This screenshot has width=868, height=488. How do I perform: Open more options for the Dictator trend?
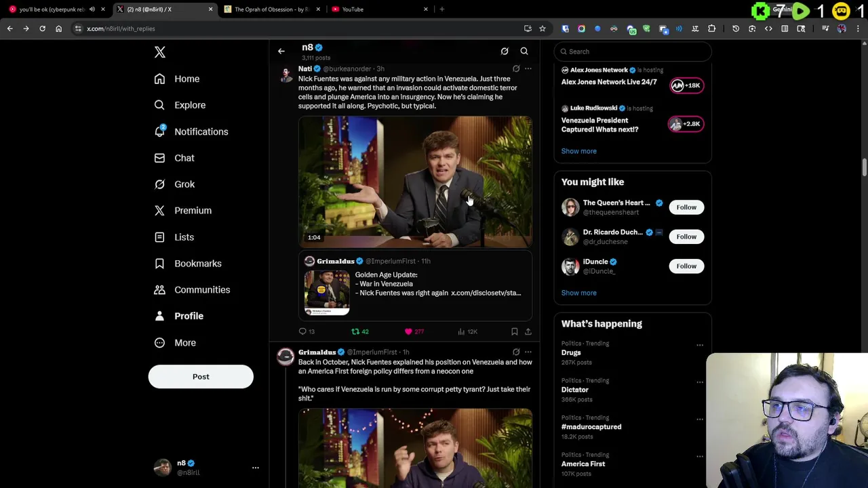[x=700, y=382]
